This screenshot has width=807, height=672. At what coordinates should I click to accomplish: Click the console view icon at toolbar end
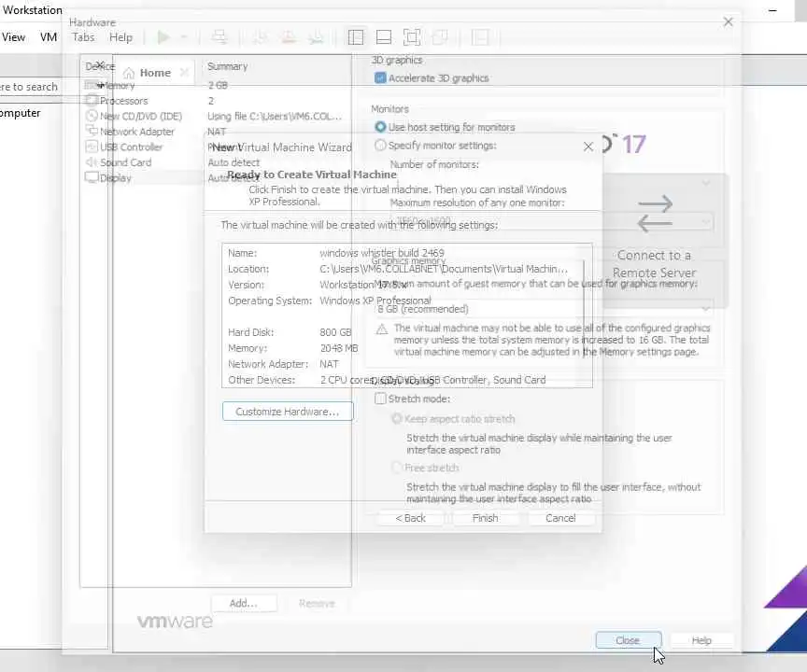(480, 37)
